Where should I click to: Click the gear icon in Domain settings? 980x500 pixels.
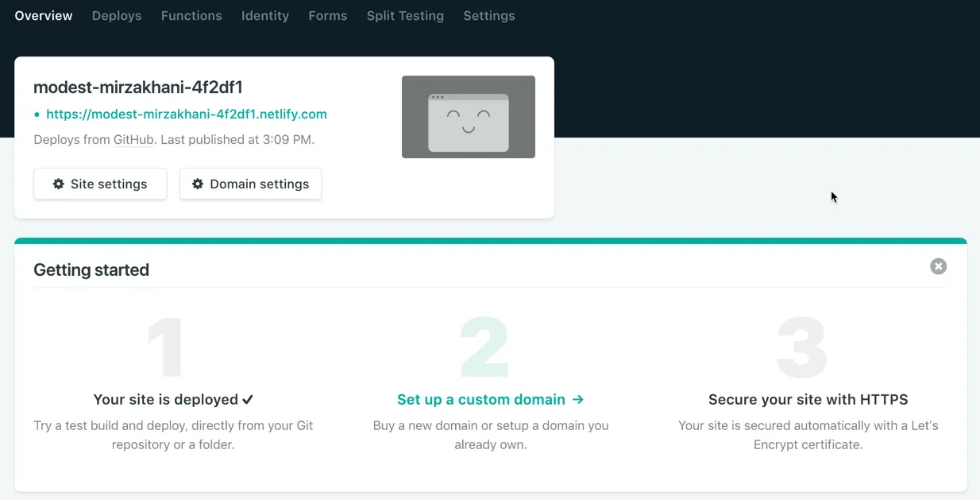coord(198,184)
